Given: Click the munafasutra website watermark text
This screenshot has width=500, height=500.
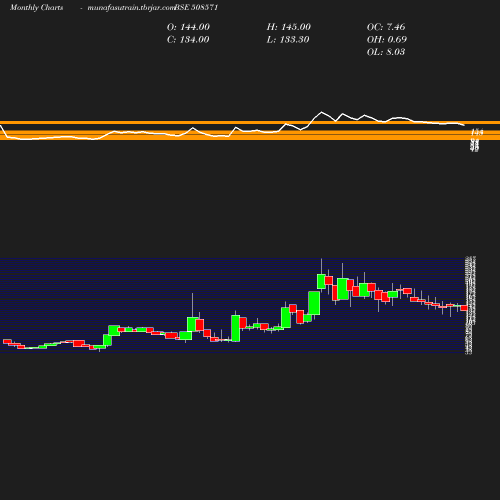Looking at the screenshot, I should coord(131,8).
